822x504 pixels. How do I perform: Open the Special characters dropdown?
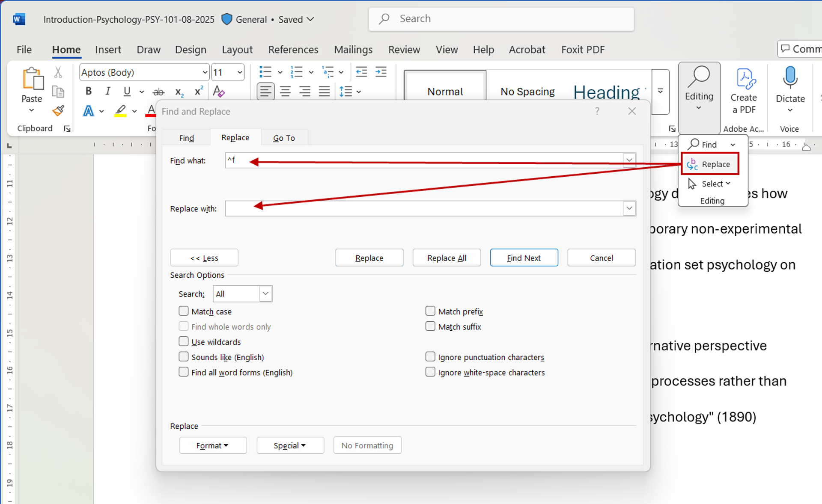(290, 445)
